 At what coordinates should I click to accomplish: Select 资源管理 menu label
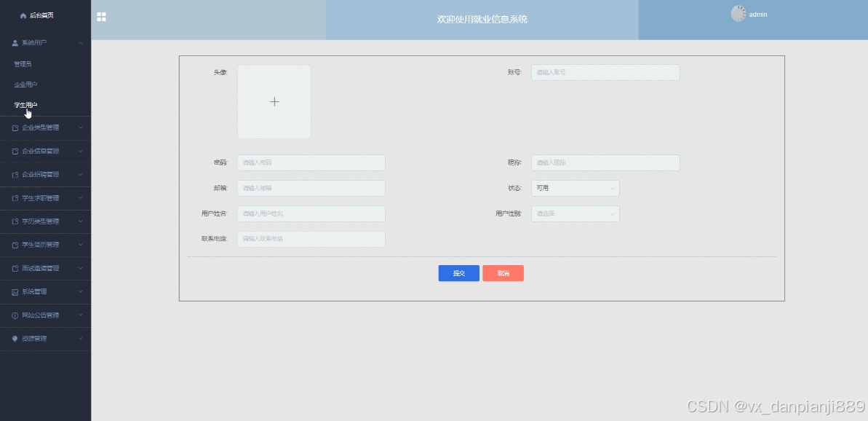click(x=34, y=339)
